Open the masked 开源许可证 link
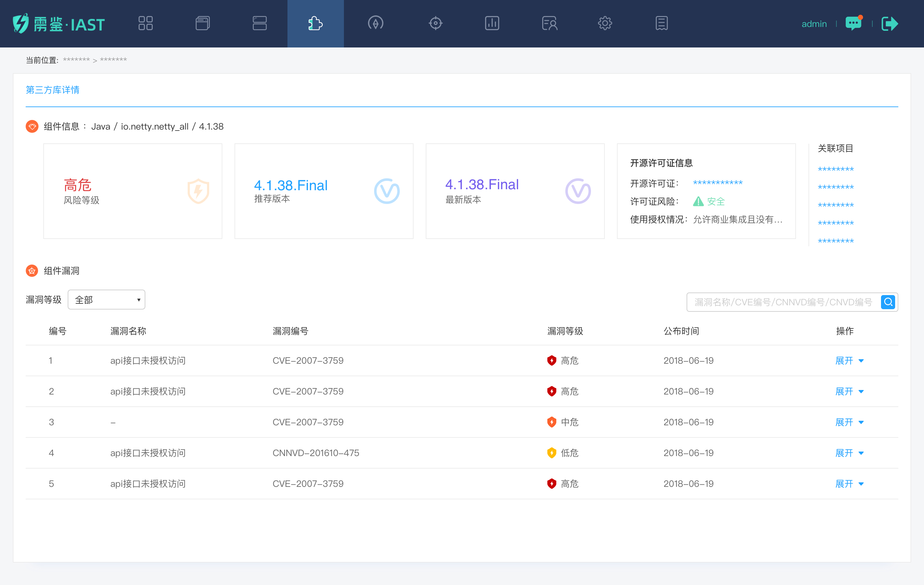Screen dimensions: 924x585 click(x=718, y=183)
